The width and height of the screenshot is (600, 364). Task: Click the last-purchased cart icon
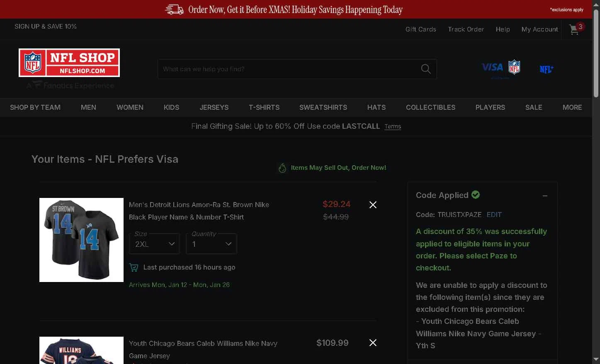coord(134,268)
